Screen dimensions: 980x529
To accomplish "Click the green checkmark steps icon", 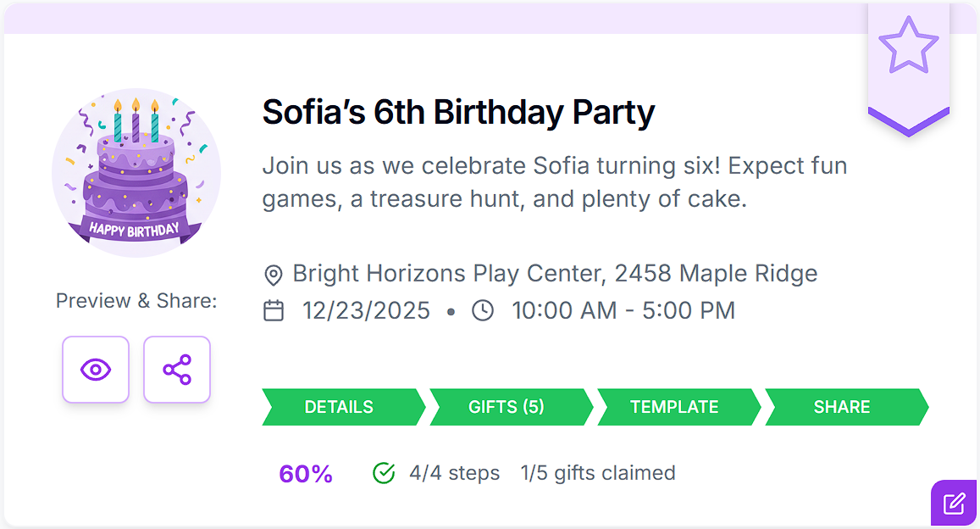I will [x=384, y=473].
